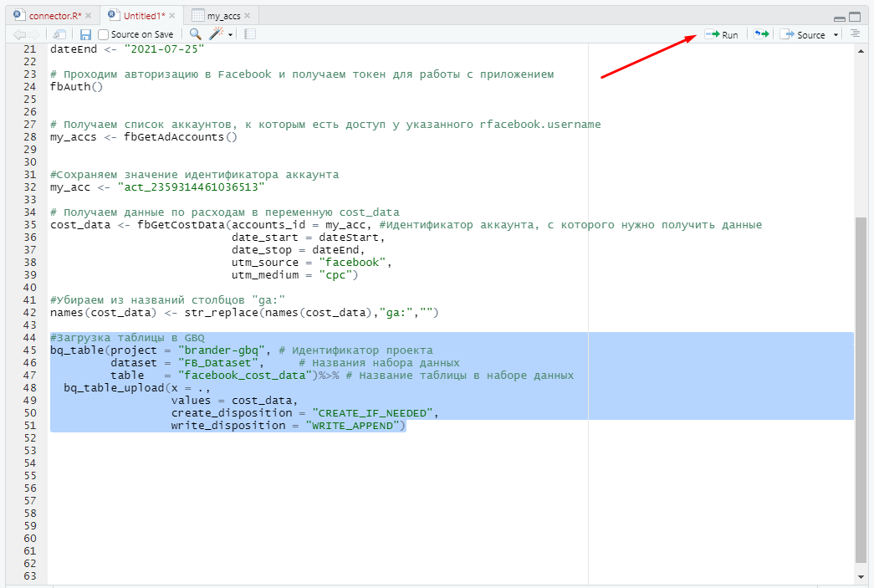Click the Show in new window icon
Viewport: 874px width, 588px height.
point(59,34)
